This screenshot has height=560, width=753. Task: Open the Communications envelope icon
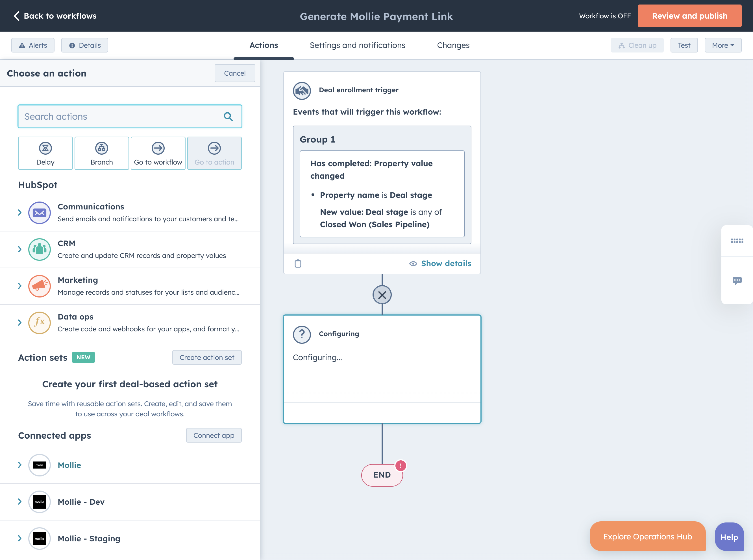tap(39, 213)
